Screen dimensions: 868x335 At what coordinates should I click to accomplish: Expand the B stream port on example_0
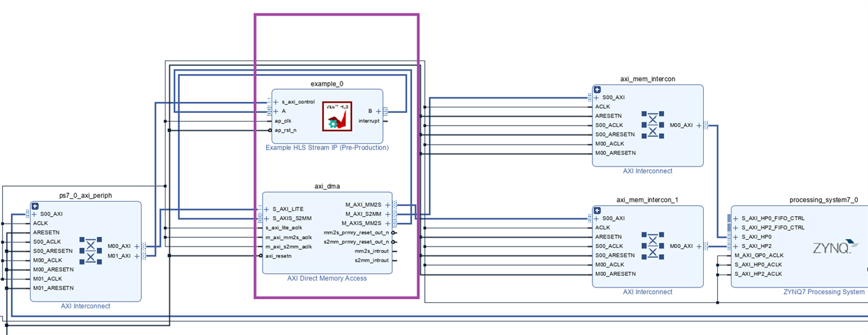tap(378, 111)
